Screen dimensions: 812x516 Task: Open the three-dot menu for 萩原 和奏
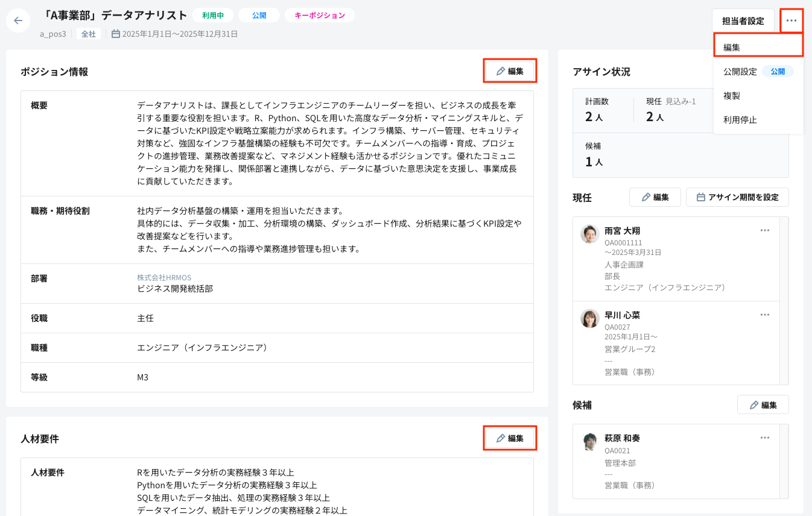point(765,438)
